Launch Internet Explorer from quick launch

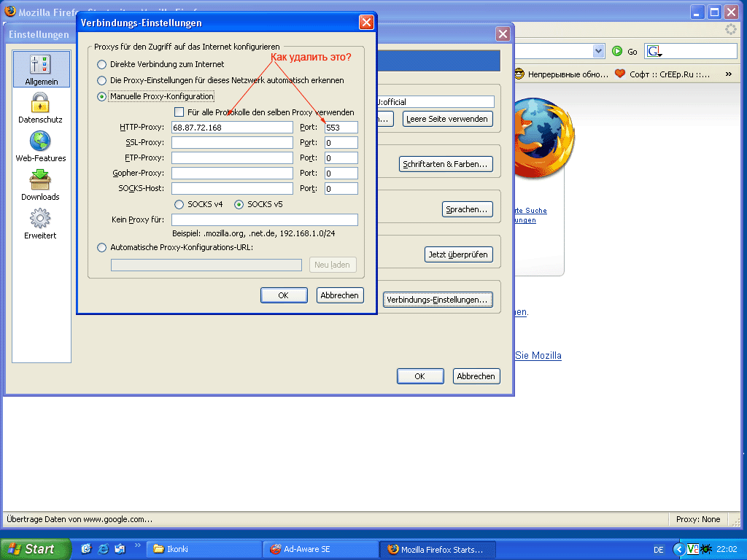[103, 549]
